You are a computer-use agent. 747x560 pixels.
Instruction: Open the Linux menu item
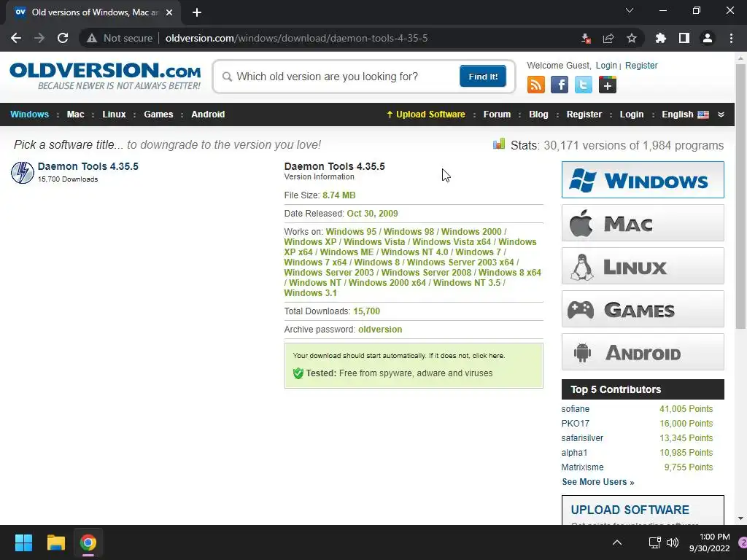(x=114, y=114)
